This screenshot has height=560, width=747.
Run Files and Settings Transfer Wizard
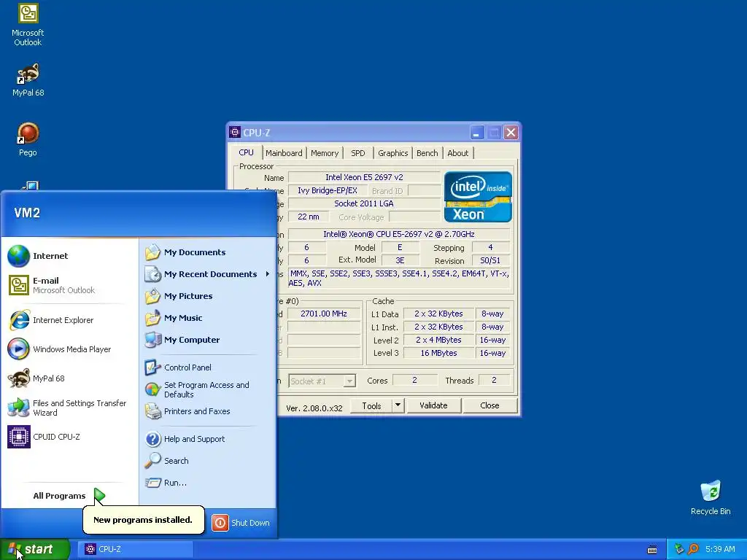tap(69, 408)
